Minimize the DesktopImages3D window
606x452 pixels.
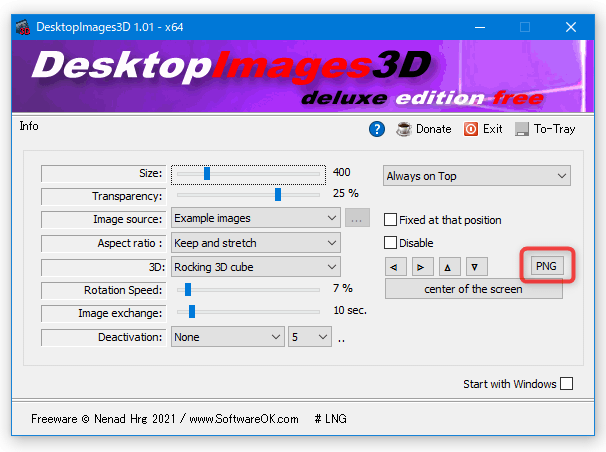(x=480, y=27)
